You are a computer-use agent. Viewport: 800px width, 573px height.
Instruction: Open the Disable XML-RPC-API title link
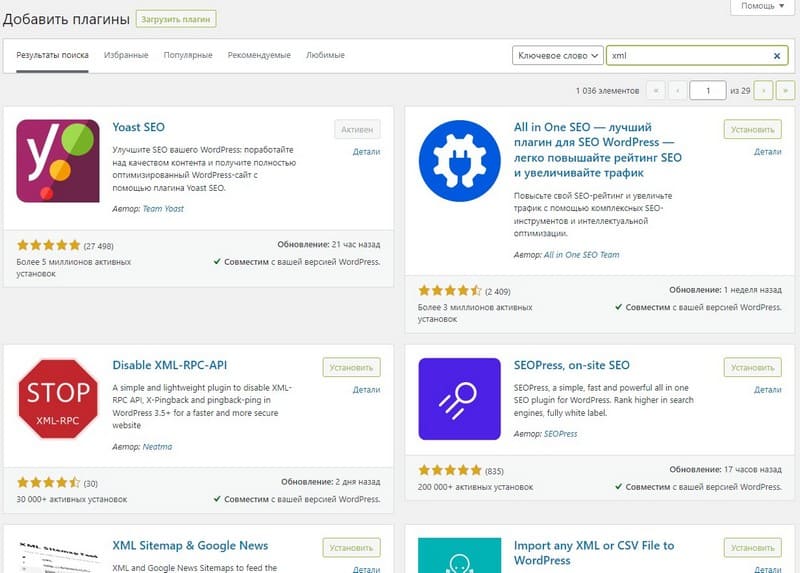(169, 365)
